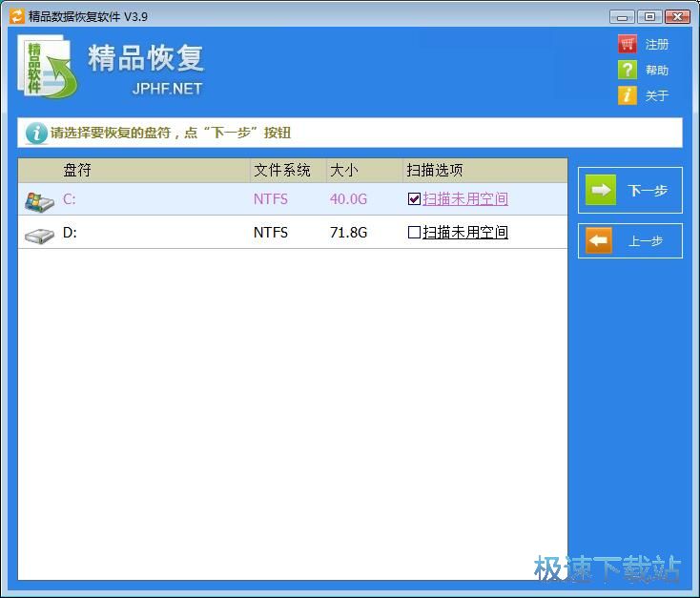700x598 pixels.
Task: Click the green question mark help icon
Action: (x=628, y=70)
